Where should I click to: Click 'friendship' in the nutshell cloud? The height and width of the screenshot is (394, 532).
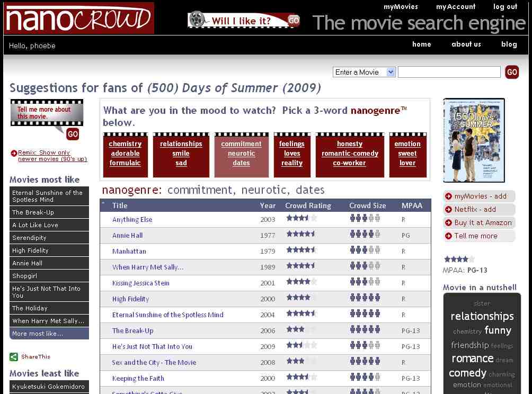(470, 345)
